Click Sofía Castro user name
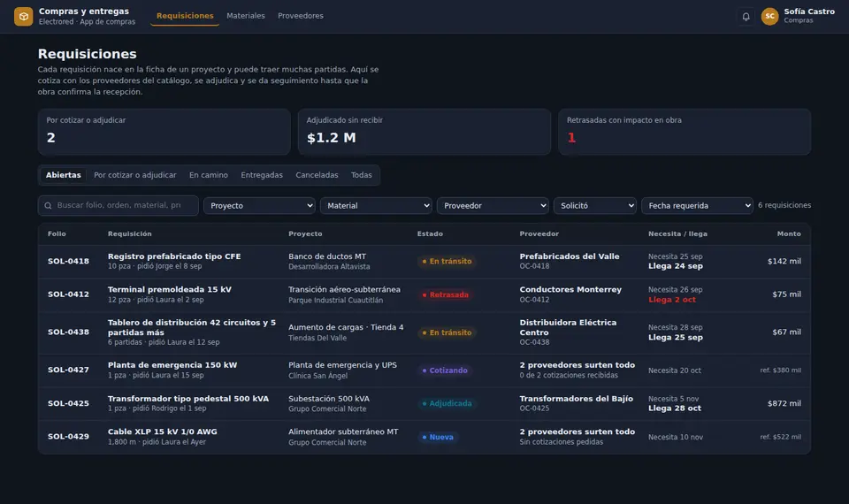849x504 pixels. 809,11
